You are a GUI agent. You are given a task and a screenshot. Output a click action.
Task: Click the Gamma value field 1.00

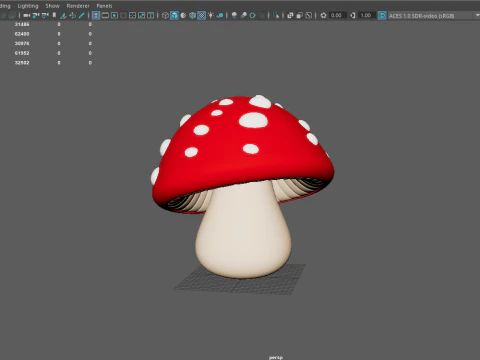tap(366, 15)
